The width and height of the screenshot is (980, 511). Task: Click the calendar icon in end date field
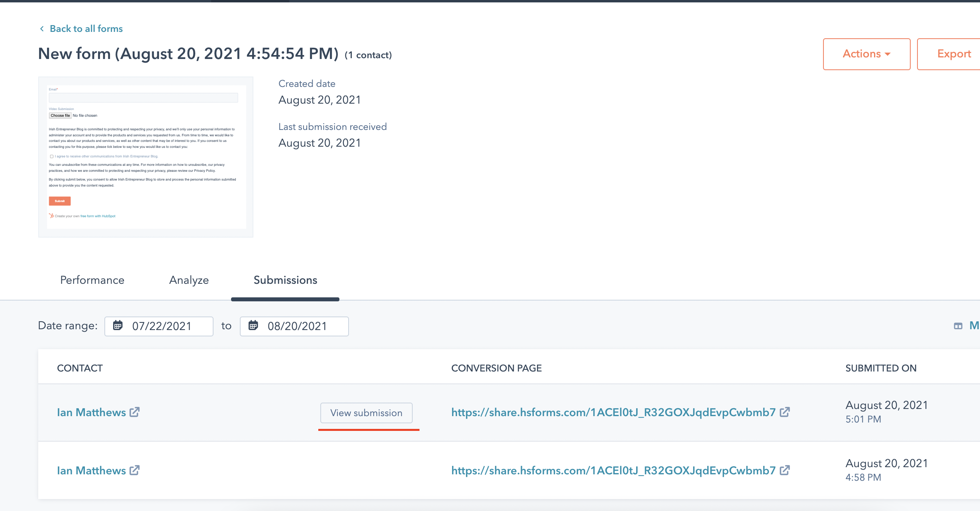click(x=253, y=326)
